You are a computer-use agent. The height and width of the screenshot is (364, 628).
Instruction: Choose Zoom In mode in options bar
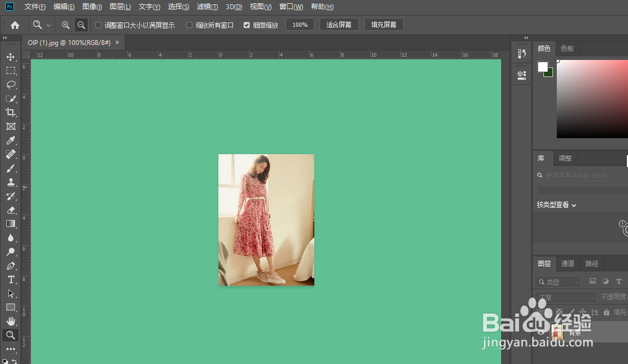coord(66,25)
